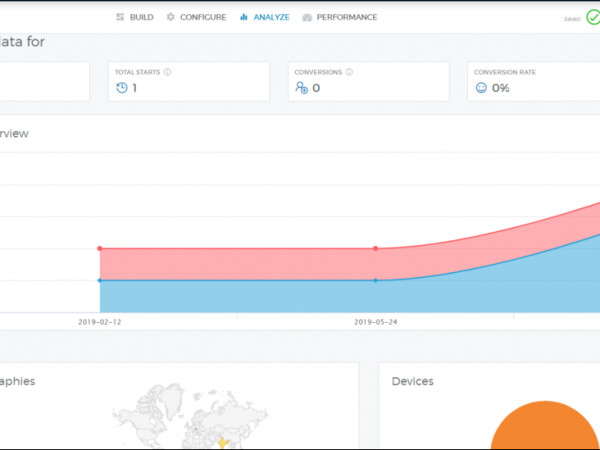Click the Performance tab's gauge icon

307,17
